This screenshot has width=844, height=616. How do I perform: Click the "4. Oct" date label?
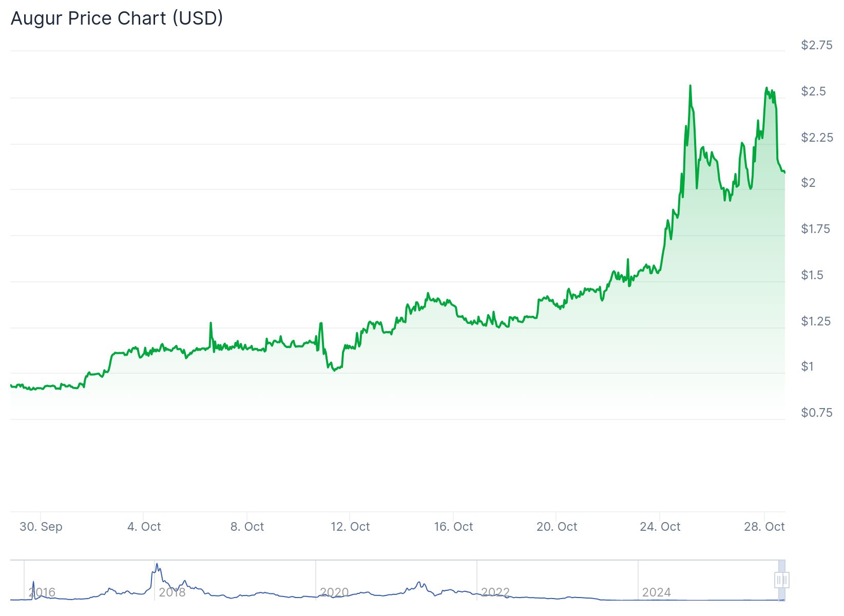[x=144, y=527]
